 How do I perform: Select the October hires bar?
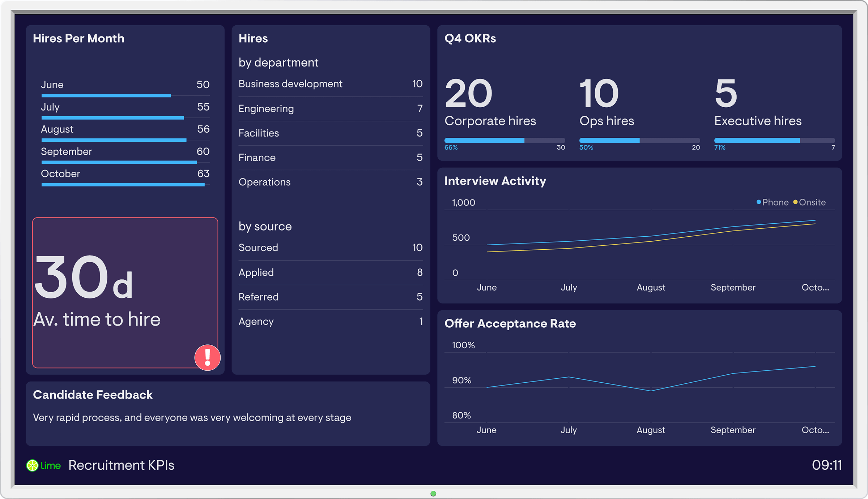pos(123,185)
